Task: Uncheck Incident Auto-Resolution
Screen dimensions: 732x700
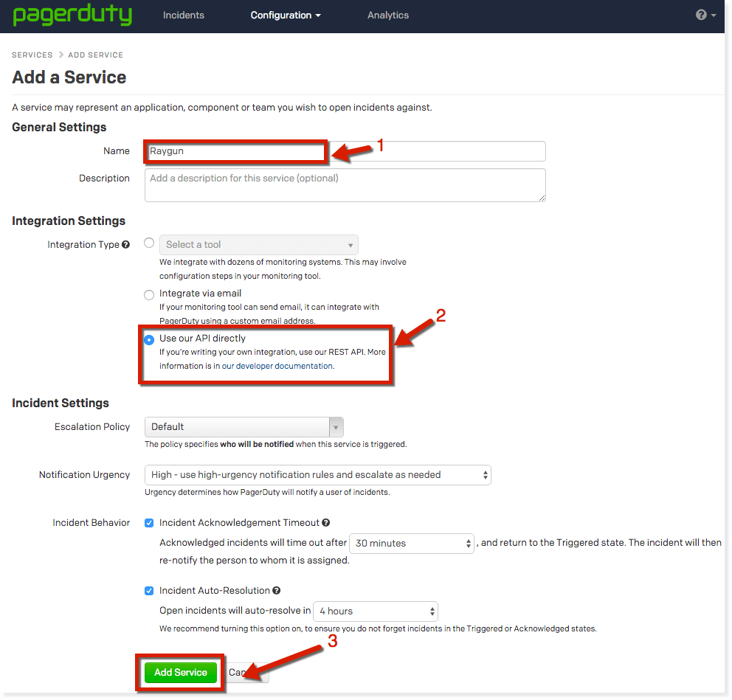Action: [149, 590]
